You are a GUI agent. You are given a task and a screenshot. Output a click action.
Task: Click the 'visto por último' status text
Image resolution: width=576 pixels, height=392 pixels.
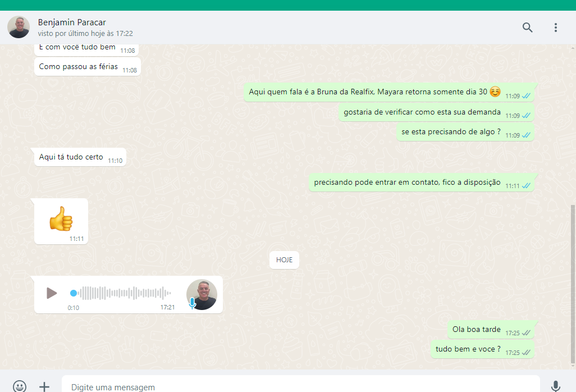pos(85,34)
